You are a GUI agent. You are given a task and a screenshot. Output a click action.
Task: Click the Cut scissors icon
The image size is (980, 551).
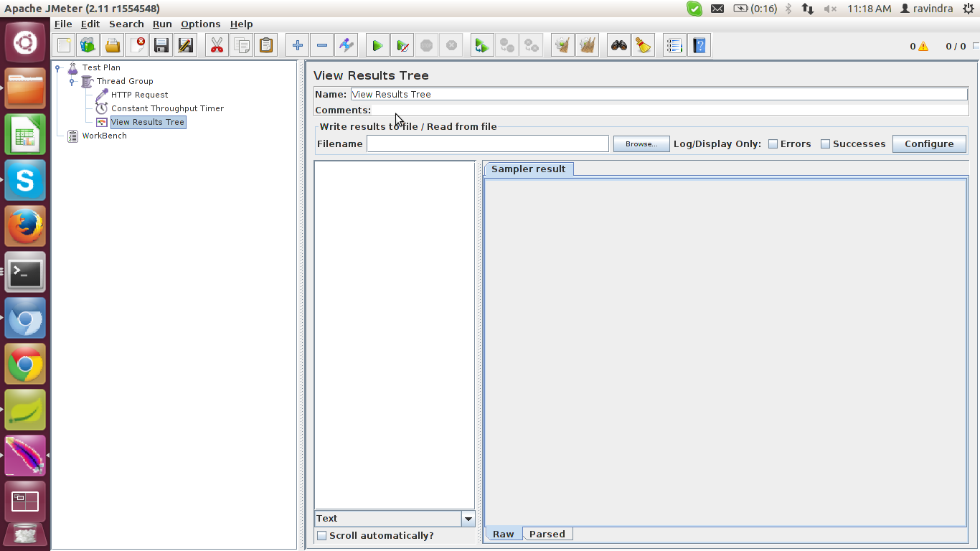(217, 46)
